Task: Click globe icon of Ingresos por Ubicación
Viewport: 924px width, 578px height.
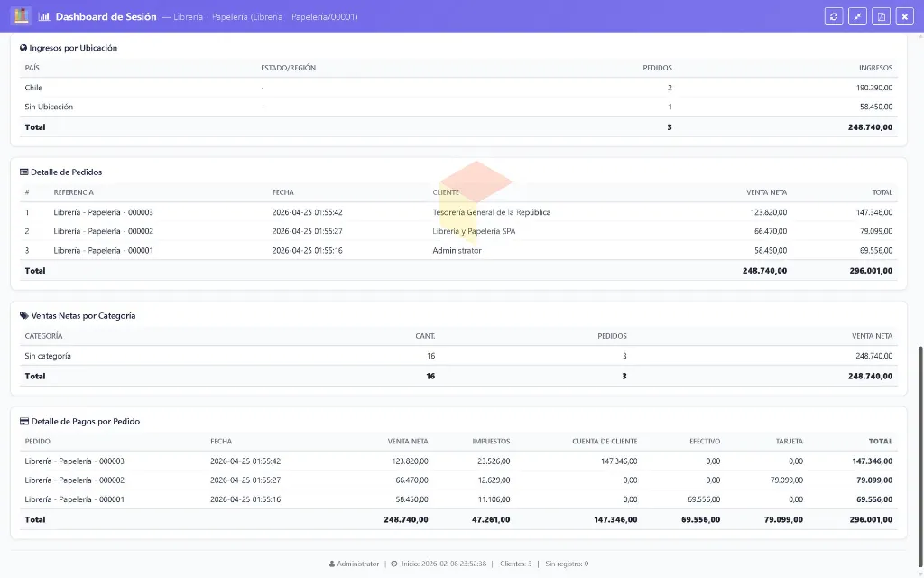Action: tap(23, 48)
